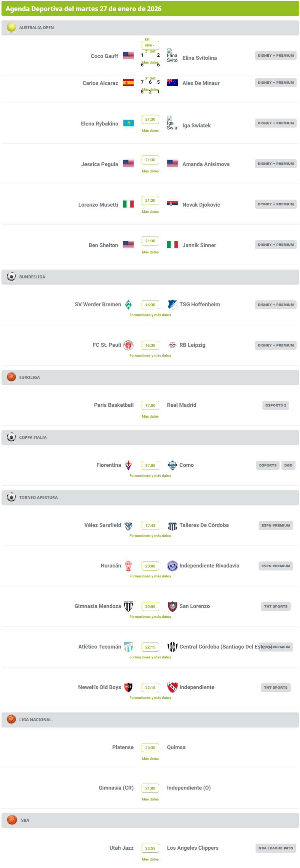Click the Vélez Sarsfield shield icon

128,525
